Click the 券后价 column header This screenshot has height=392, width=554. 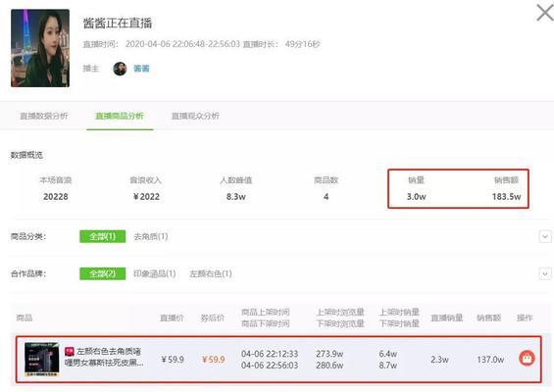click(x=213, y=318)
